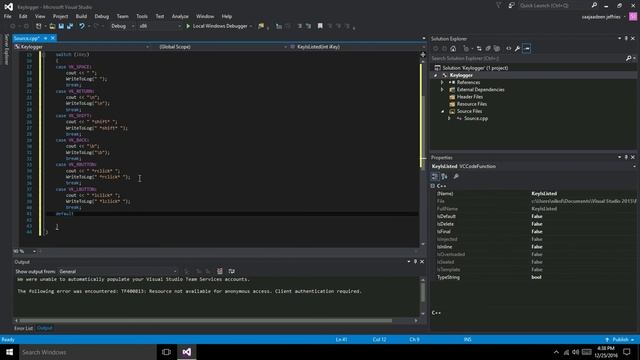640x360 pixels.
Task: Select the Solution 'Keylogger' node
Action: [x=476, y=68]
